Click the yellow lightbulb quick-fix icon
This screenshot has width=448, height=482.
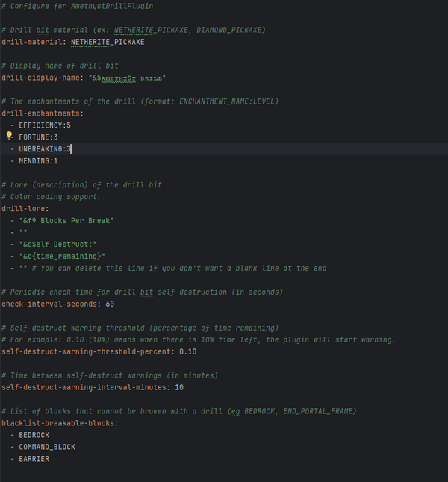pos(10,137)
